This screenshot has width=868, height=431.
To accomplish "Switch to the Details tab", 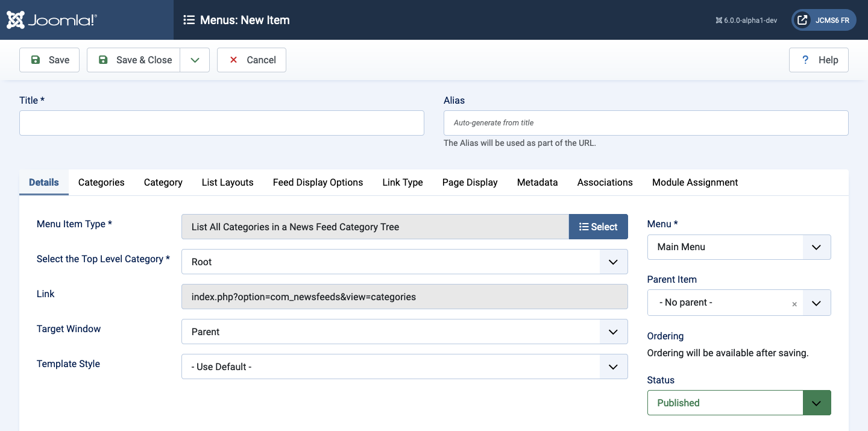I will click(x=44, y=182).
